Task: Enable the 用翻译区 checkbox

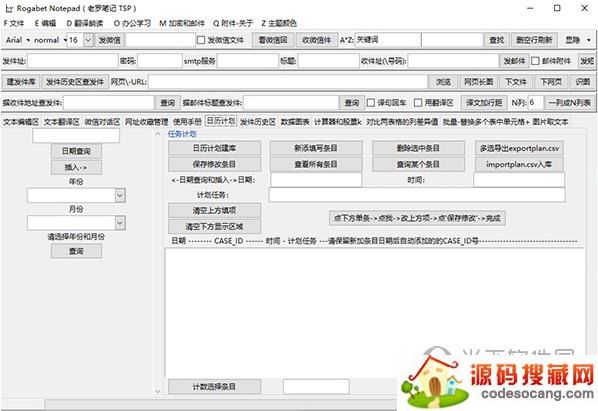Action: tap(418, 103)
